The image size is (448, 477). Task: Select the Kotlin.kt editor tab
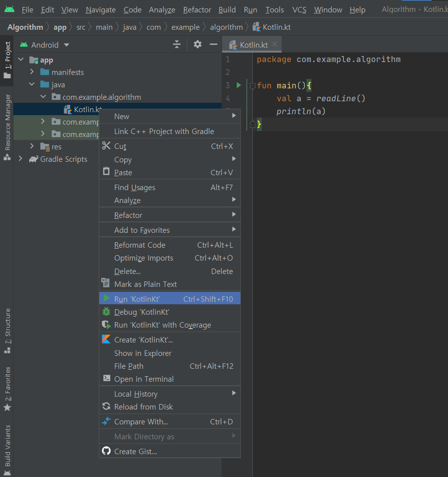click(x=252, y=45)
